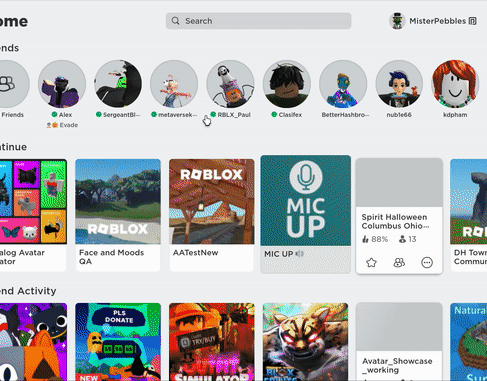
Task: Click the 13 players count
Action: [407, 239]
